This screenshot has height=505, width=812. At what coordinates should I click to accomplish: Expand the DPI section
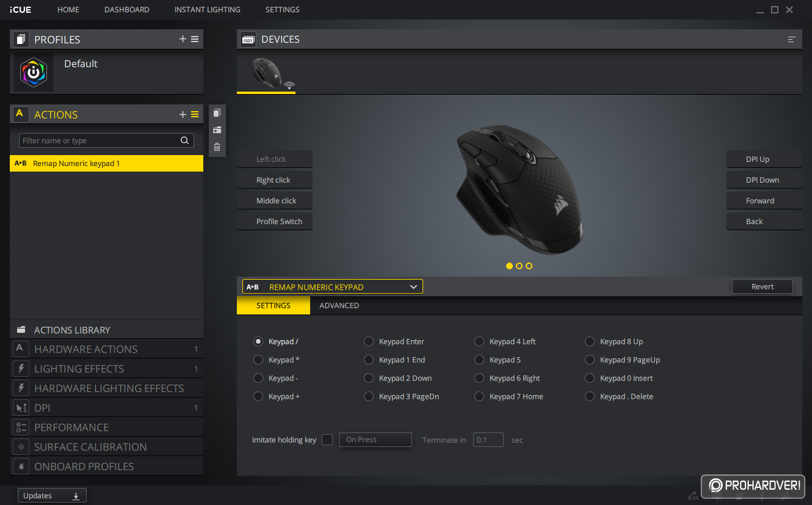[106, 408]
